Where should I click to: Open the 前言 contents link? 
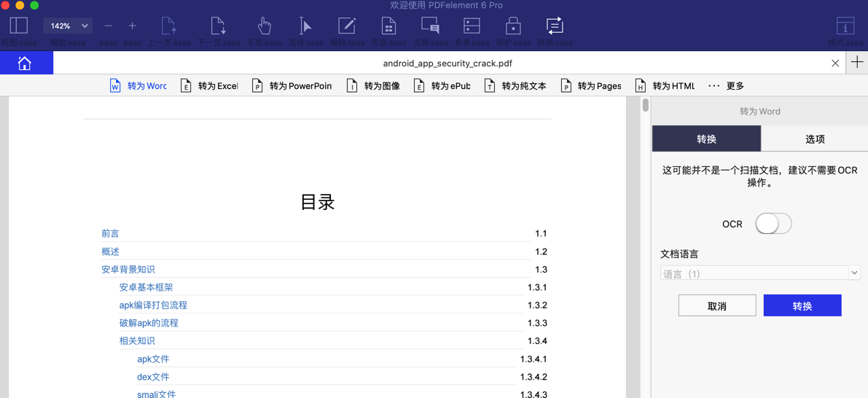pyautogui.click(x=110, y=233)
